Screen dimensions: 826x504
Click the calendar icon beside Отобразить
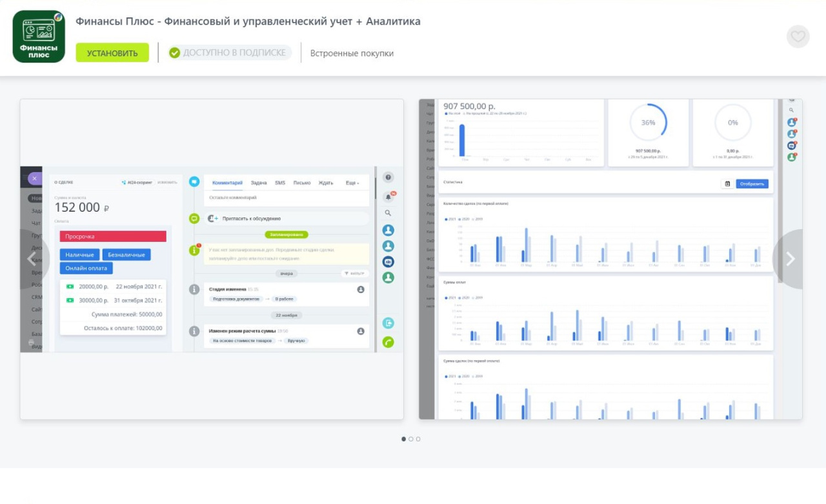pyautogui.click(x=727, y=184)
